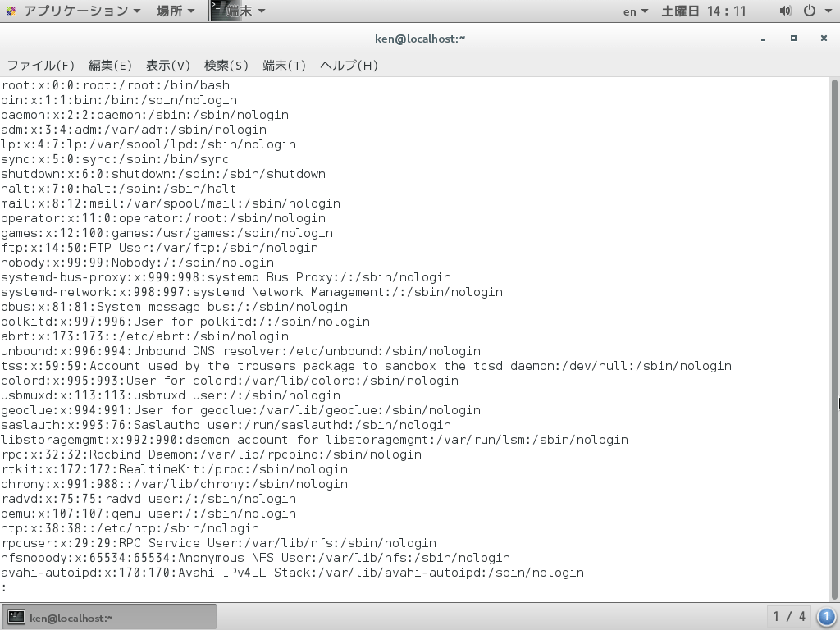
Task: Click the adm:x:3:4 line
Action: coord(134,130)
